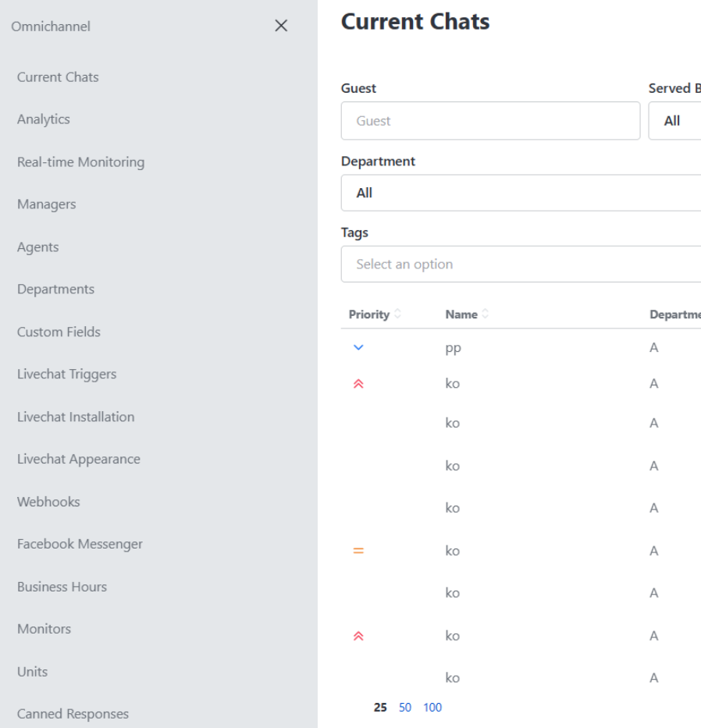Image resolution: width=701 pixels, height=728 pixels.
Task: Click the Guest search input field
Action: coord(490,121)
